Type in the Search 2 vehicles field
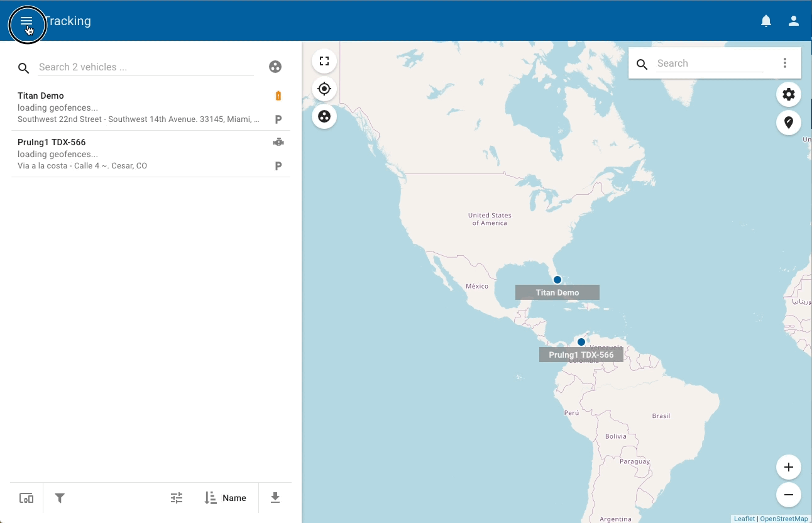The height and width of the screenshot is (523, 812). click(146, 67)
